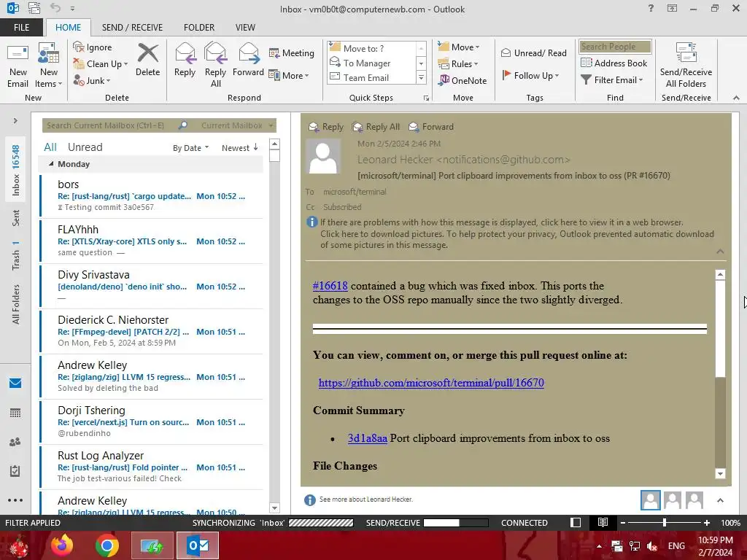Toggle Unread/Read status
747x560 pixels.
[x=533, y=52]
